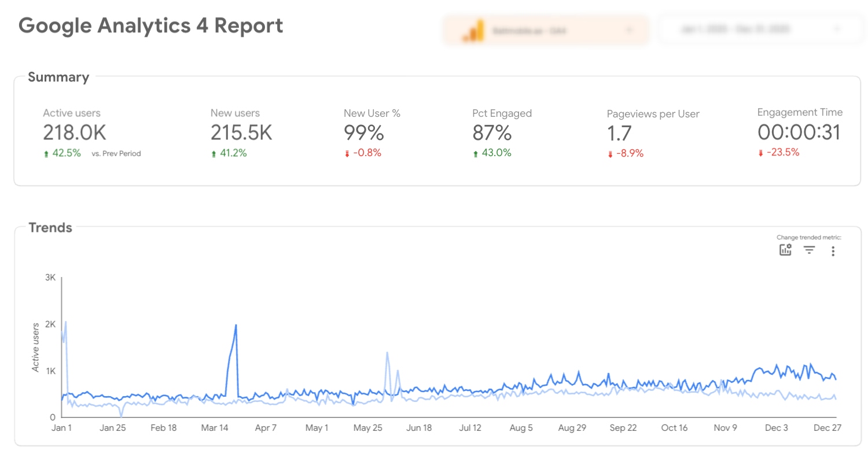Click the Summary section heading
This screenshot has height=454, width=868.
[x=58, y=77]
